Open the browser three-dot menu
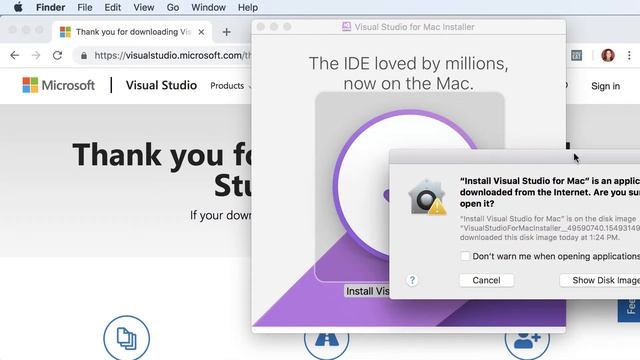The height and width of the screenshot is (360, 640). 629,55
